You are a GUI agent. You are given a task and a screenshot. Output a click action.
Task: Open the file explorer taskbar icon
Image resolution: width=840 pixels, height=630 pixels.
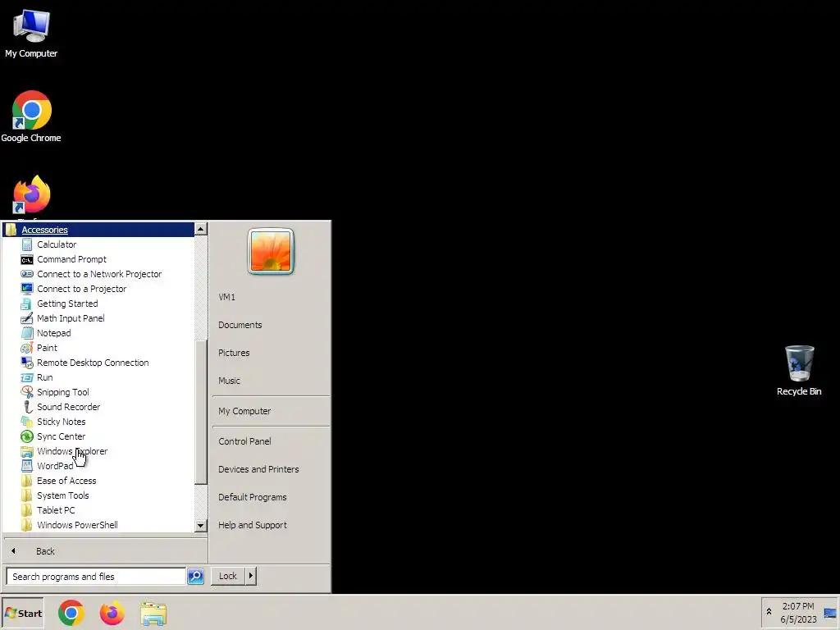(x=153, y=614)
